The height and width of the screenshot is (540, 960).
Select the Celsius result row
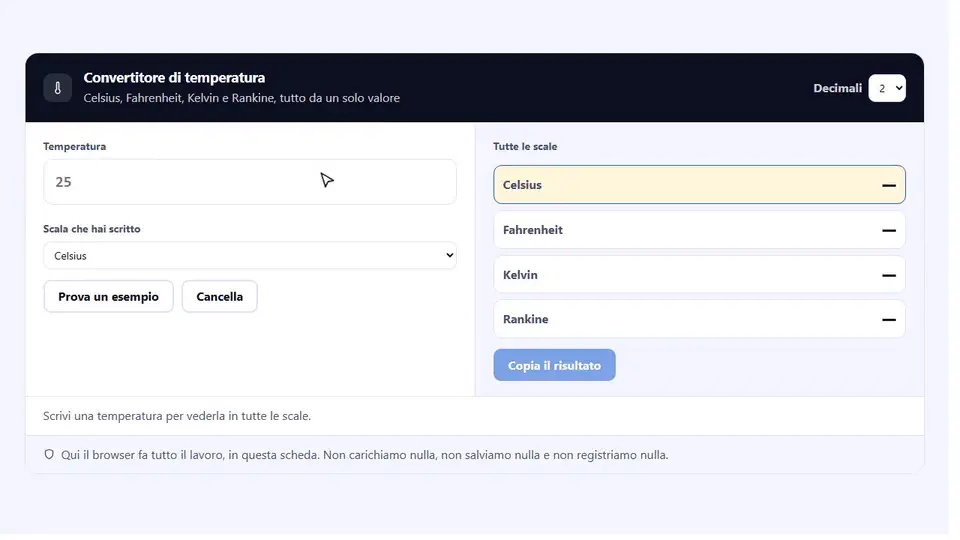699,185
